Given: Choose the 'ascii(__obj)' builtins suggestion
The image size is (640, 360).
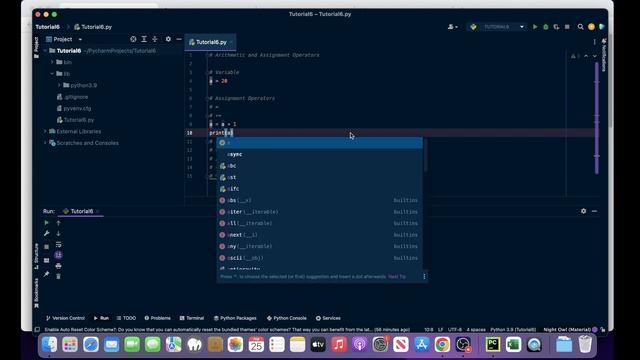Looking at the screenshot, I should 320,258.
